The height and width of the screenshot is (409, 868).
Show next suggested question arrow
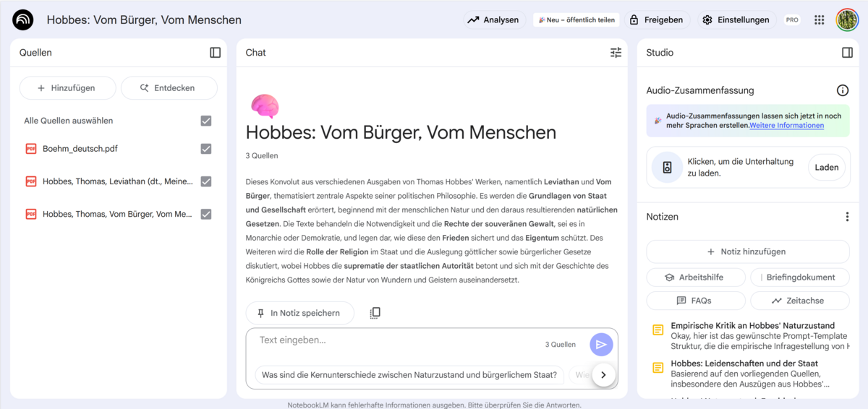603,375
